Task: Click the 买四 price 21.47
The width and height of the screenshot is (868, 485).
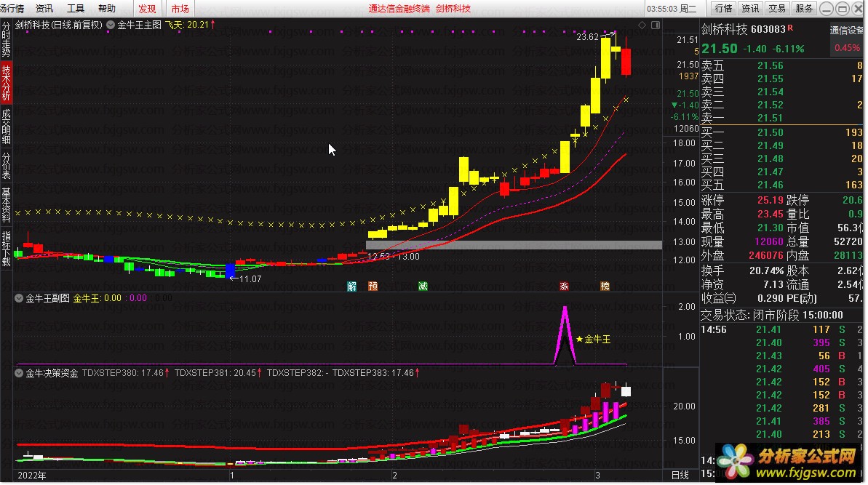Action: 770,172
